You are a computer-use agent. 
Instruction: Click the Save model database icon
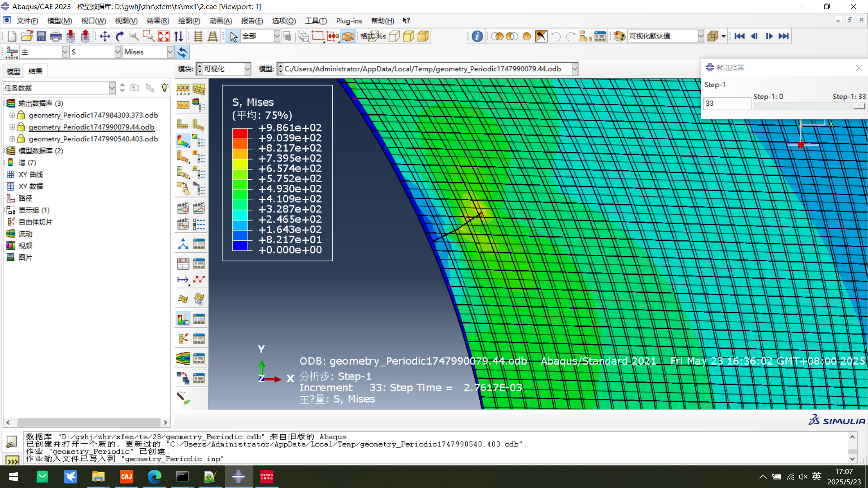41,36
